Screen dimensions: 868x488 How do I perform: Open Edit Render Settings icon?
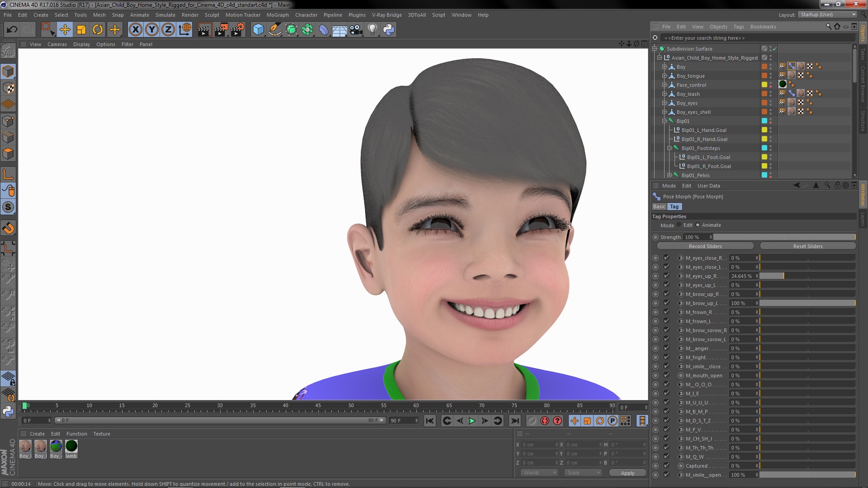pos(238,30)
